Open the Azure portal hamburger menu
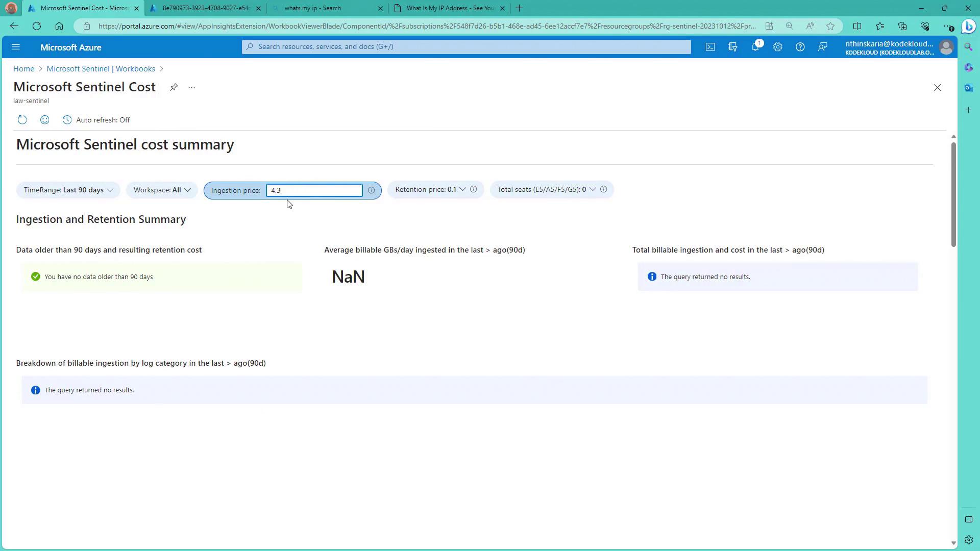The height and width of the screenshot is (551, 980). click(x=15, y=47)
